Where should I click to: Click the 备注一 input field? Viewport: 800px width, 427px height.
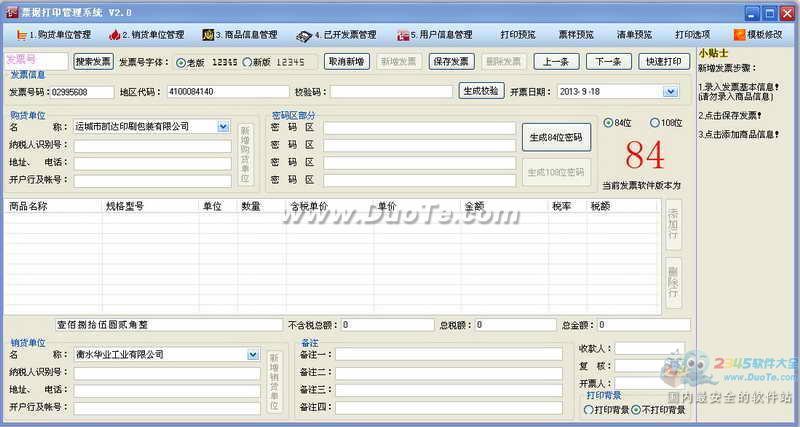click(449, 354)
